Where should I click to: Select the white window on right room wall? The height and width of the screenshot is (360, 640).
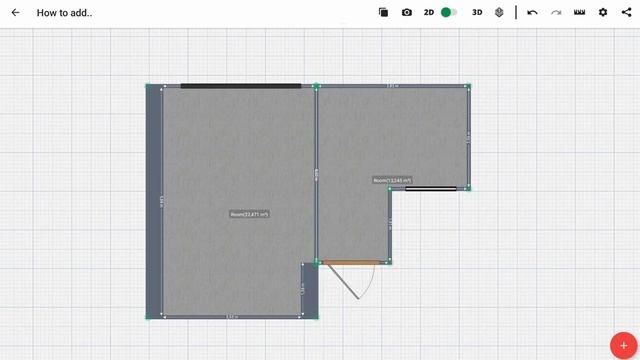tap(431, 189)
